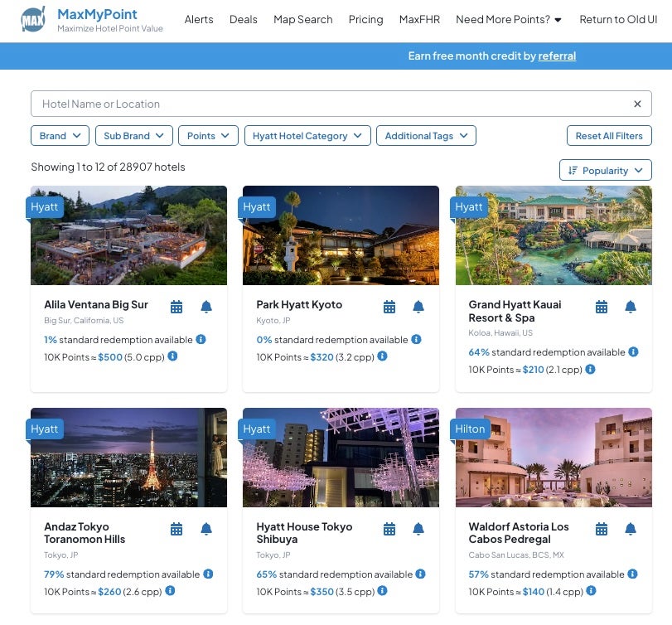Open the Deals navigation item

click(243, 19)
